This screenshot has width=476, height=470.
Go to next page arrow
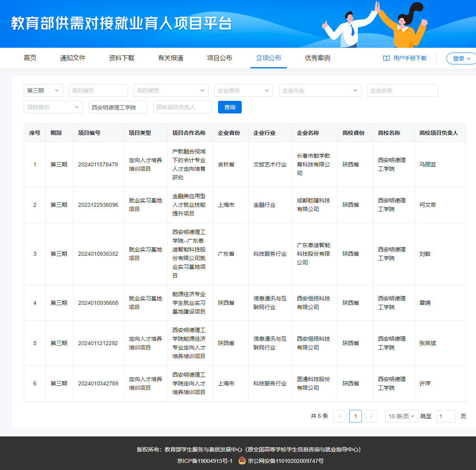(371, 416)
